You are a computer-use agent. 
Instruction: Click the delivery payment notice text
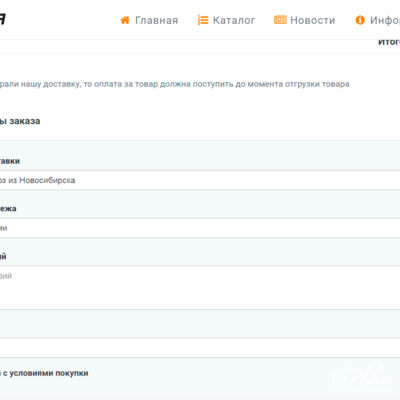click(175, 84)
